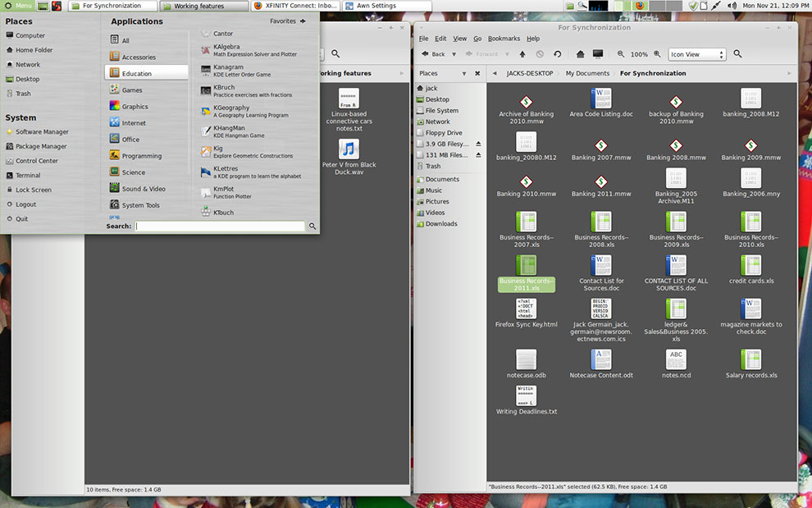Close the Places sidebar pane

coord(477,74)
